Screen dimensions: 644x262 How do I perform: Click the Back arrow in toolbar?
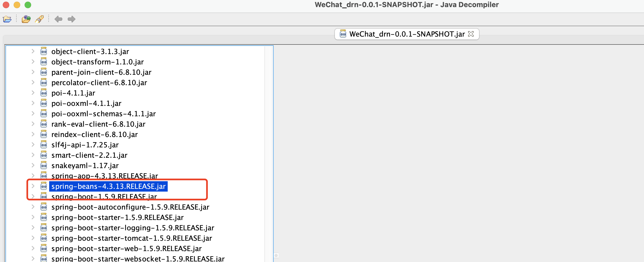coord(58,19)
